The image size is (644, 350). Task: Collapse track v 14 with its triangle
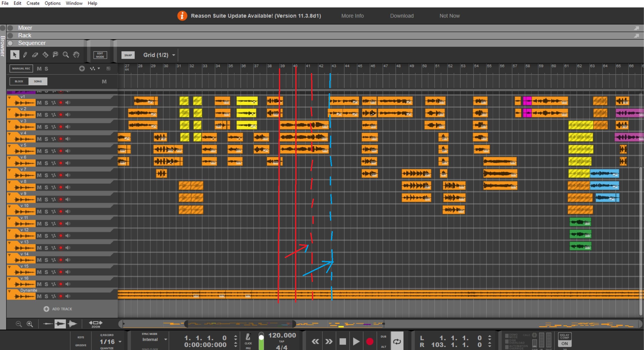coord(10,255)
